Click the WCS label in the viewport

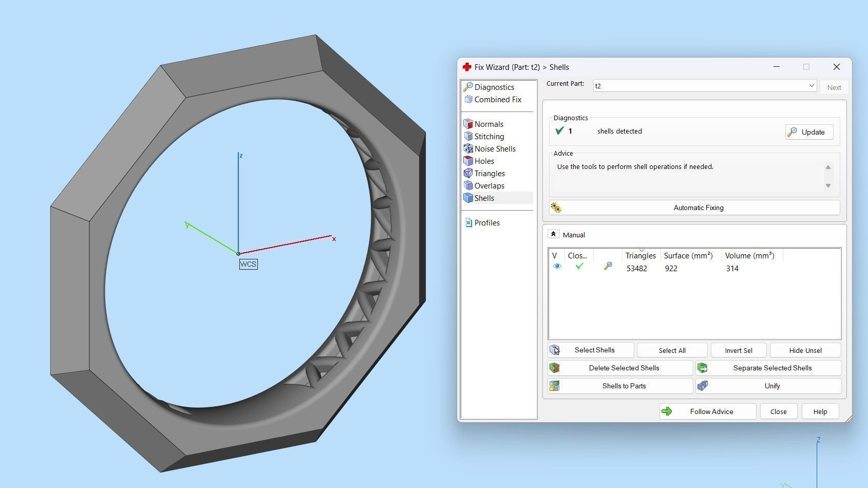[248, 264]
